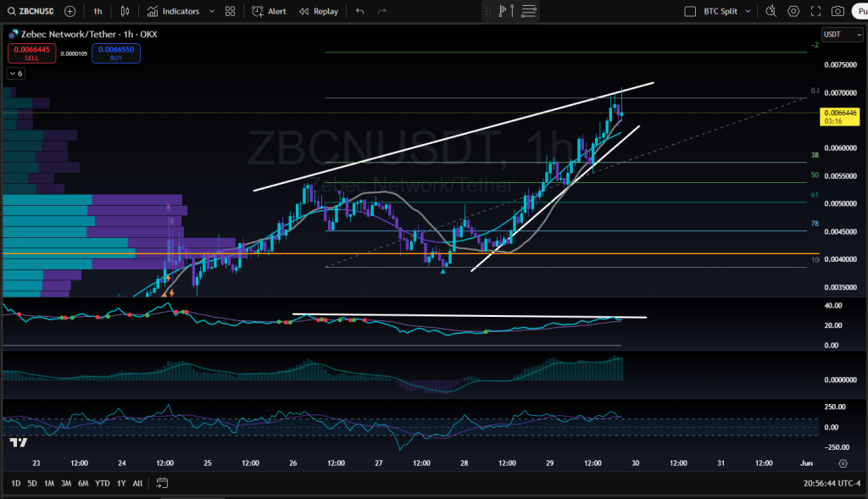Start bar Replay mode

click(319, 11)
